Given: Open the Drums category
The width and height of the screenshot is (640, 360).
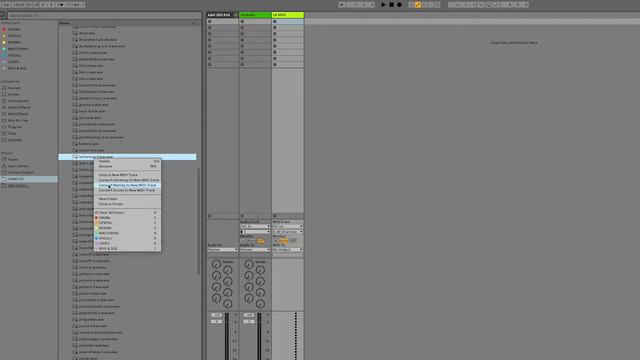Looking at the screenshot, I should click(13, 94).
